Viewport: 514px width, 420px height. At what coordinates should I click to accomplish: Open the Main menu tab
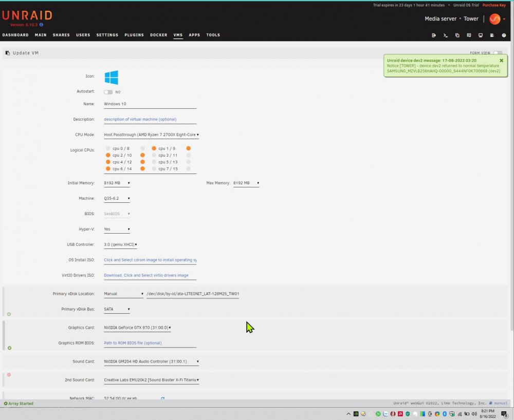click(x=41, y=35)
